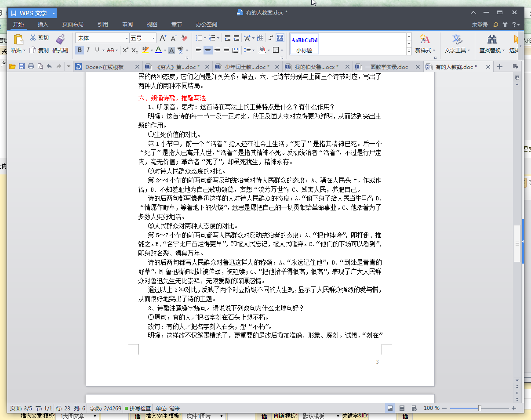
Task: Open the Text Tools (文字工具) icon
Action: (x=457, y=39)
